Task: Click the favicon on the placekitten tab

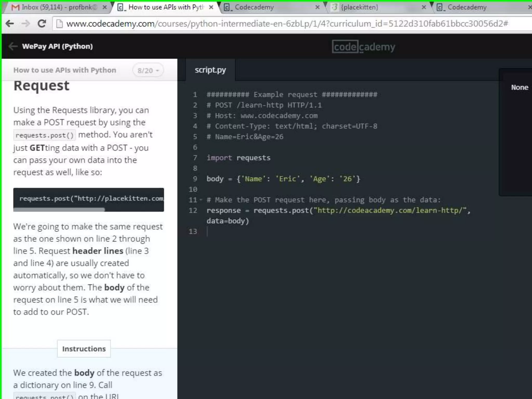Action: pyautogui.click(x=335, y=7)
